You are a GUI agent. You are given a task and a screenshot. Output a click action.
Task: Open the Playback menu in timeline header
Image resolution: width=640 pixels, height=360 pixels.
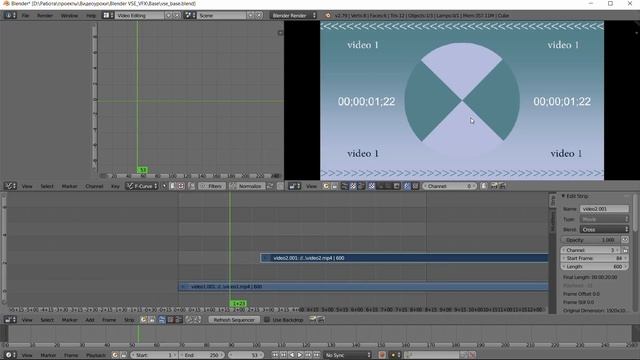tap(96, 355)
